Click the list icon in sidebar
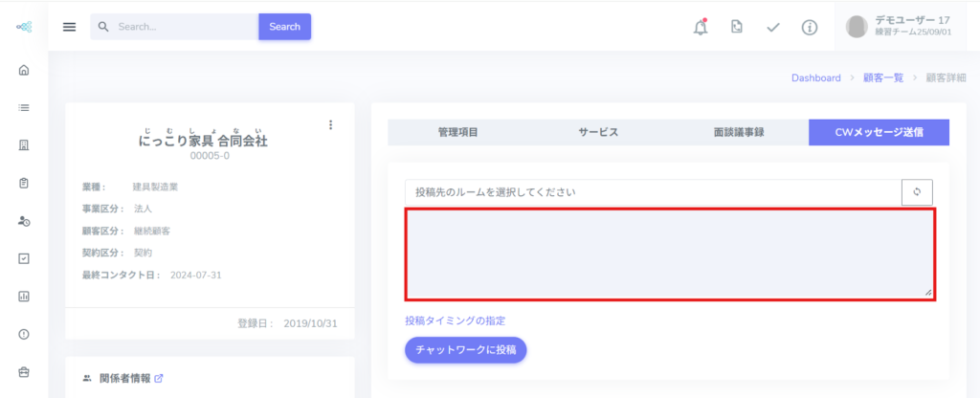Image resolution: width=980 pixels, height=398 pixels. pos(24,107)
